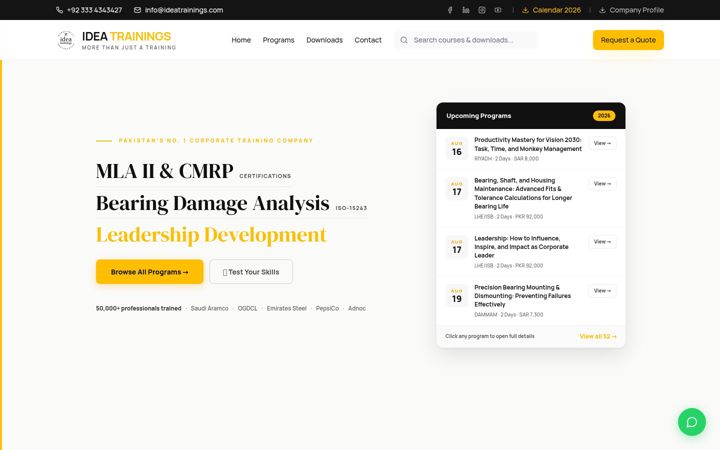Click the email envelope icon
The height and width of the screenshot is (450, 720).
(137, 10)
